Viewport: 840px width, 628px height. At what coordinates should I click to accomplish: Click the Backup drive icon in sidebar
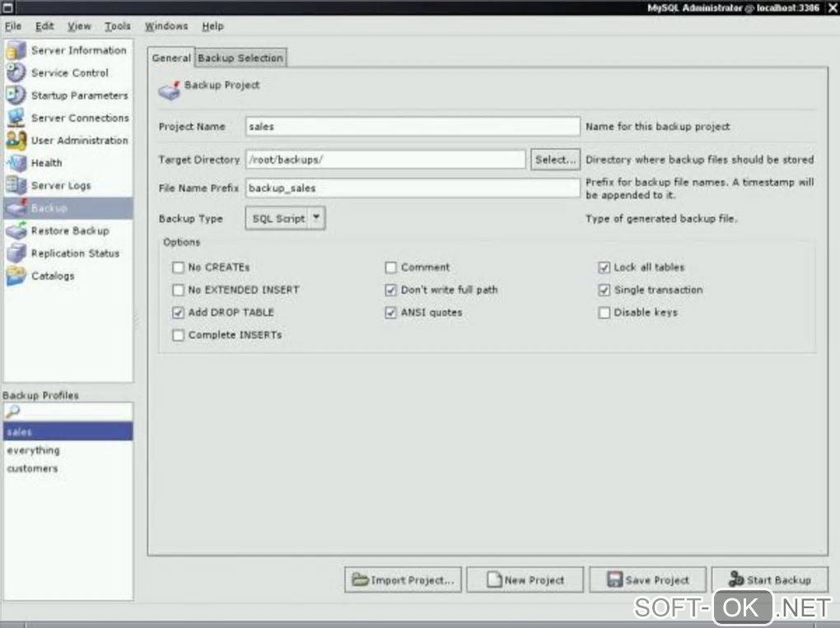pyautogui.click(x=16, y=207)
